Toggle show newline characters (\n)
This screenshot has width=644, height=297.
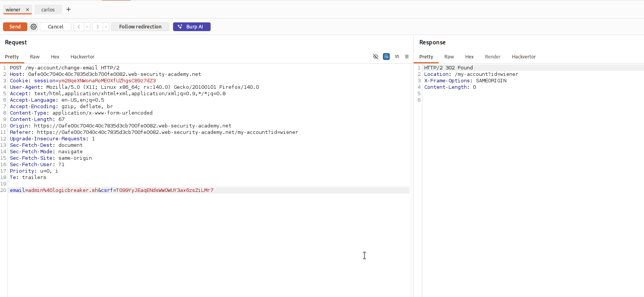pos(397,57)
